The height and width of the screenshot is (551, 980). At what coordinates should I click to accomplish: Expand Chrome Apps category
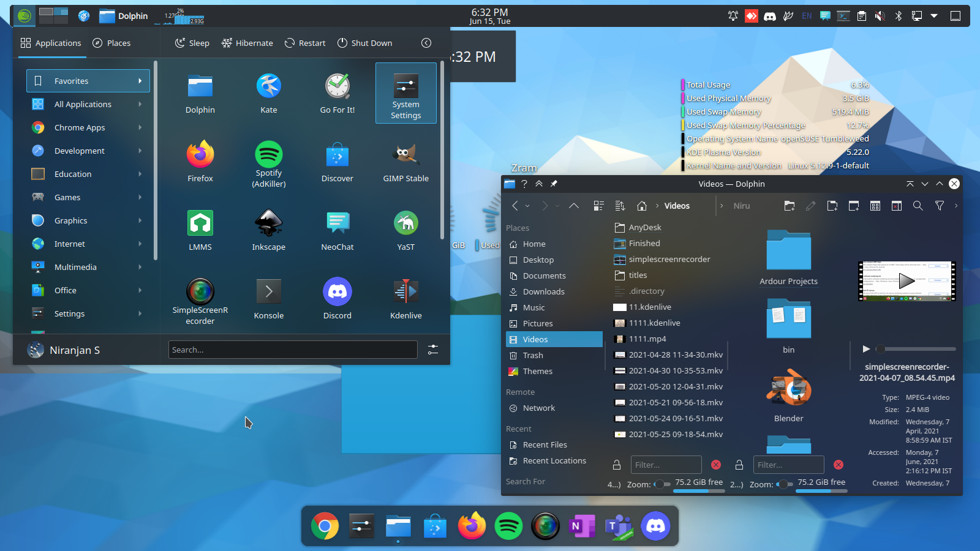click(x=88, y=127)
